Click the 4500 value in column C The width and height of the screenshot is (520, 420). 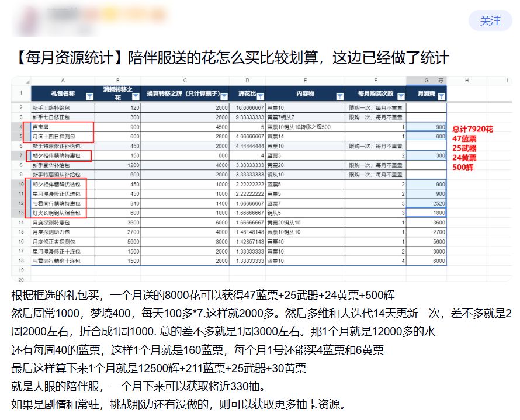tap(185, 127)
